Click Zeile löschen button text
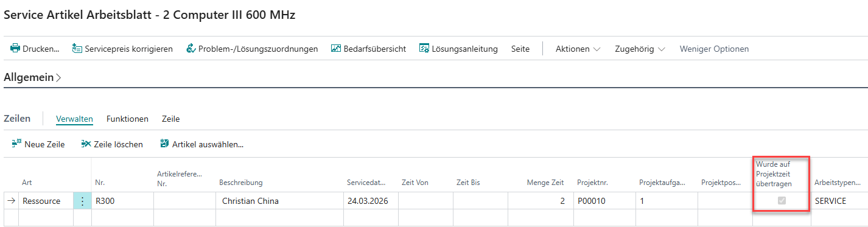This screenshot has width=868, height=227. pos(118,144)
